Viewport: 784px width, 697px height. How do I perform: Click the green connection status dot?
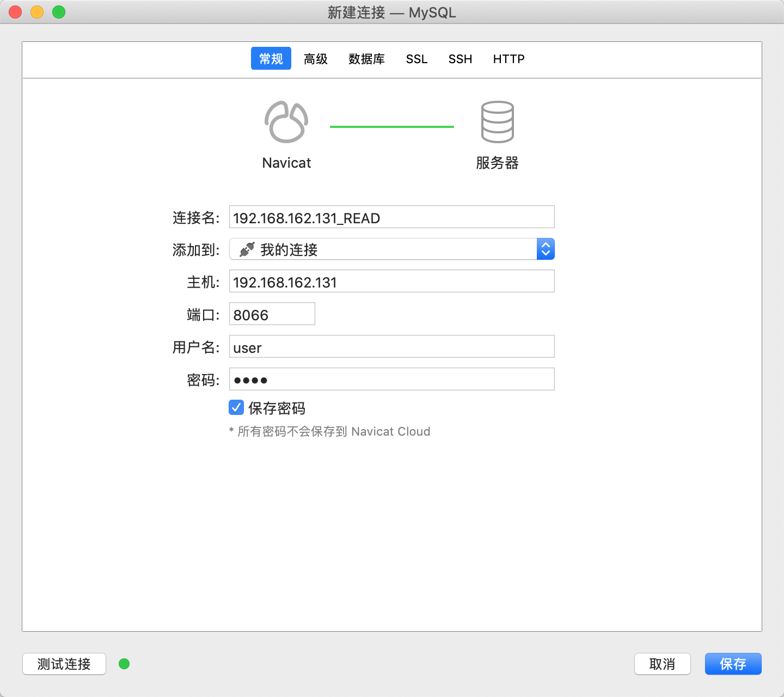coord(124,664)
